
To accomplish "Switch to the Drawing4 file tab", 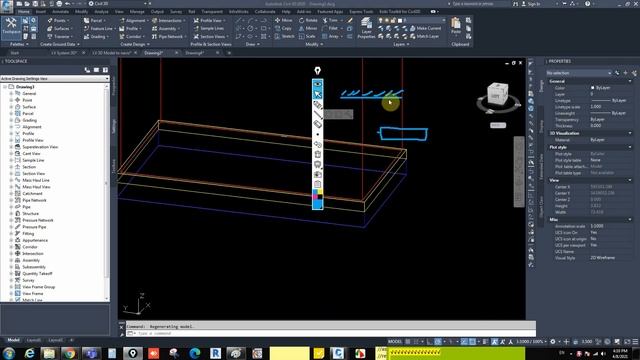I will [x=195, y=53].
